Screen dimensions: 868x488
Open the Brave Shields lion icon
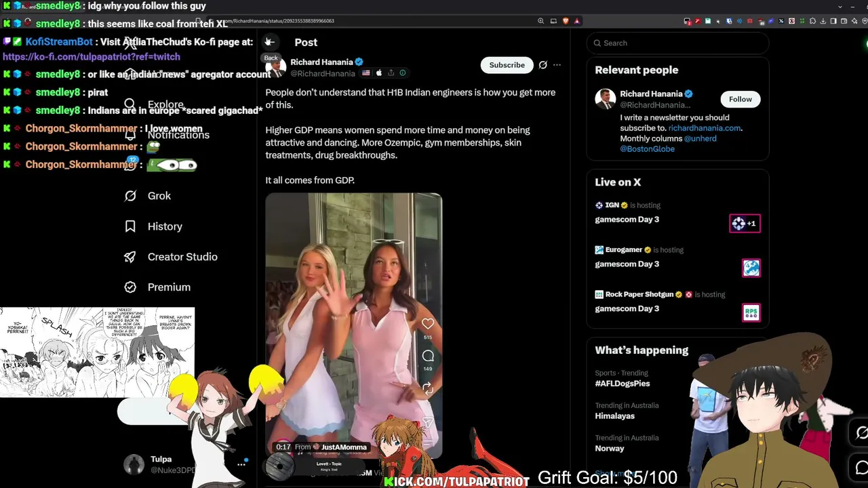point(566,21)
